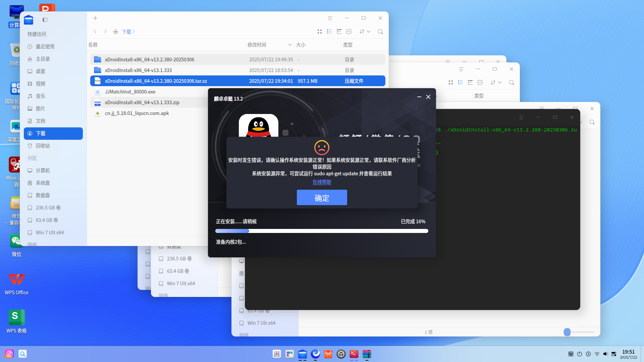Open search in the middle background file manager
The image size is (644, 362).
pyautogui.click(x=512, y=82)
